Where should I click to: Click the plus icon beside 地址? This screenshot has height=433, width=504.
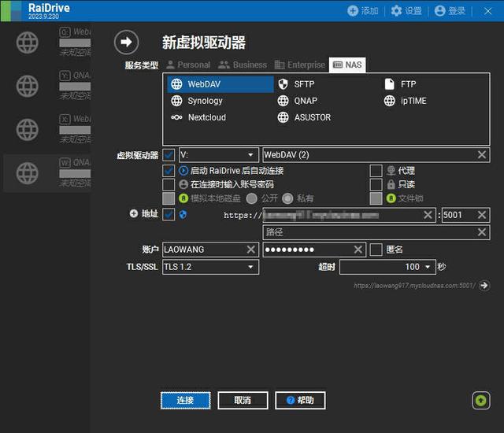pyautogui.click(x=134, y=213)
